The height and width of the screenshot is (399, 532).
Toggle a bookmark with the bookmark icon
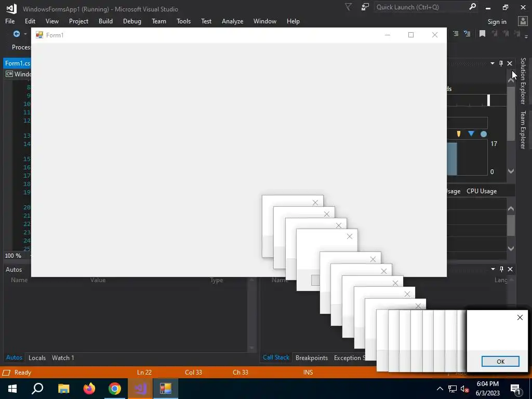click(x=482, y=34)
